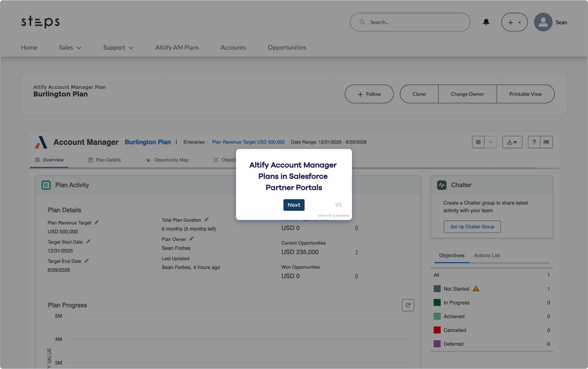Image resolution: width=588 pixels, height=369 pixels.
Task: Click the Change Owner button
Action: click(x=467, y=94)
